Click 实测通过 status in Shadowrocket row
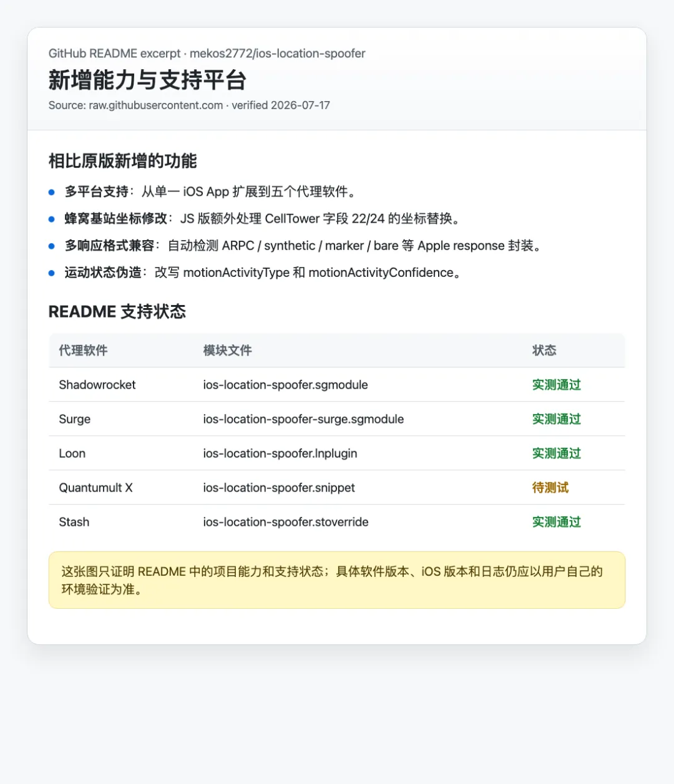 coord(557,385)
